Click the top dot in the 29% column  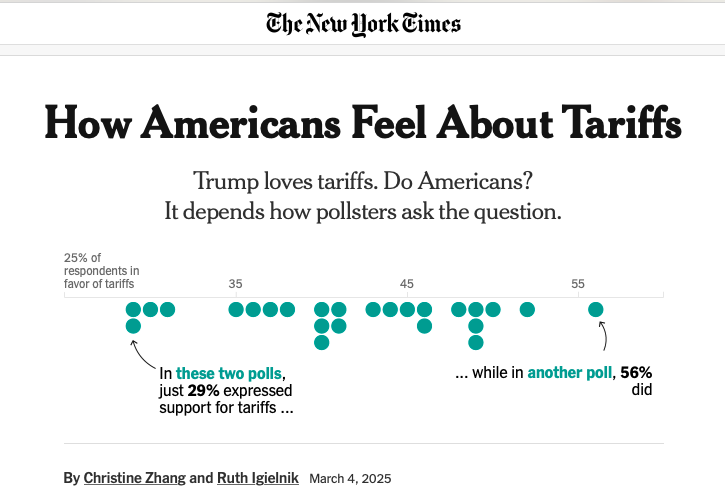coord(133,309)
